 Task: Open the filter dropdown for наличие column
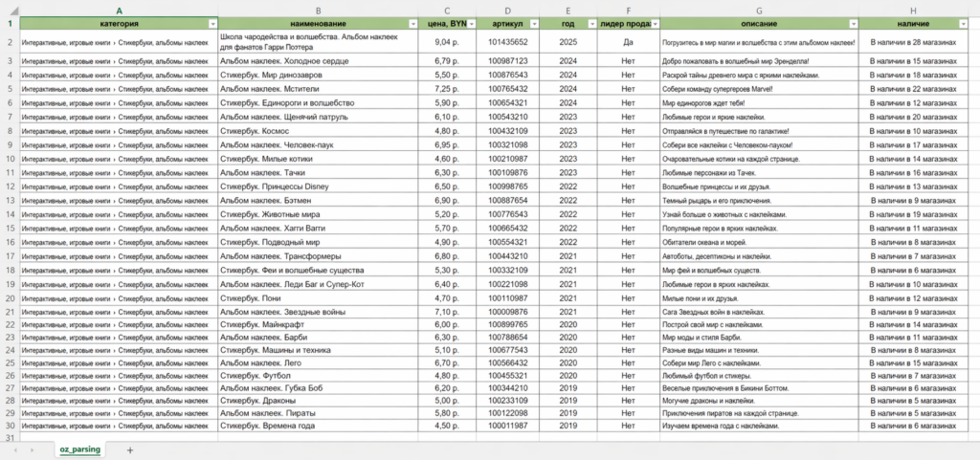pos(963,24)
